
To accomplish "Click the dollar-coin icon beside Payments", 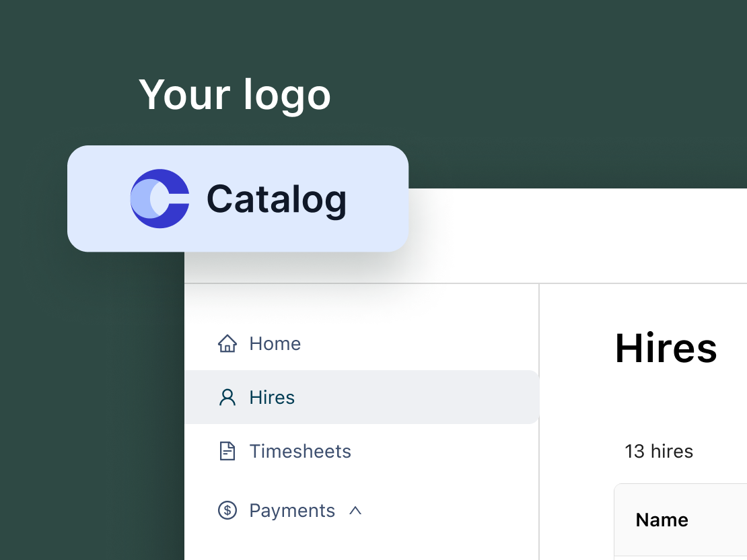I will 227,510.
